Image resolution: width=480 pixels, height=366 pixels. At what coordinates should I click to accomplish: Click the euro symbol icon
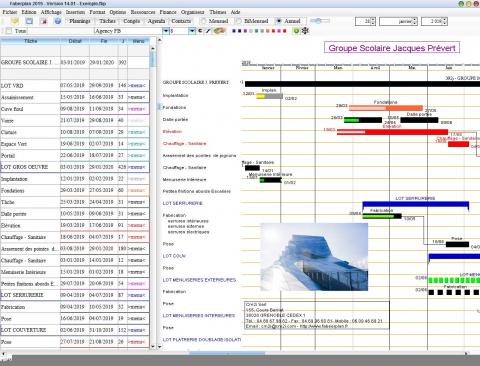click(x=200, y=31)
